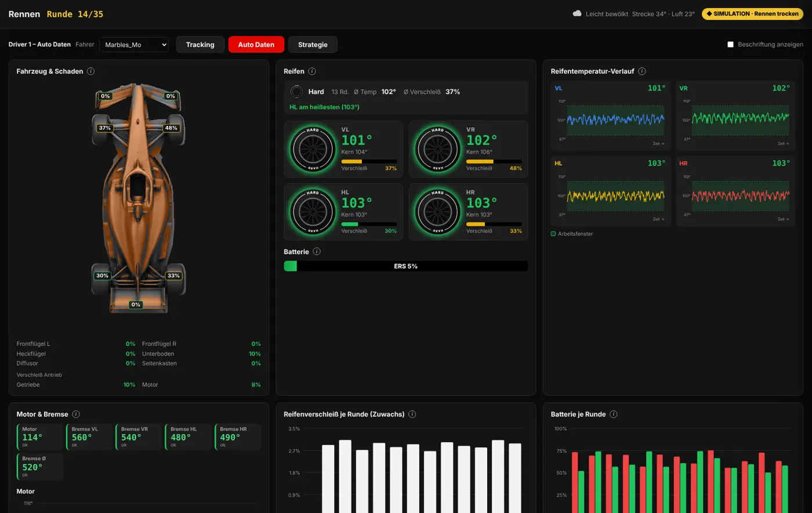Image resolution: width=812 pixels, height=513 pixels.
Task: Select the HL tyre wheel graphic
Action: coord(313,211)
